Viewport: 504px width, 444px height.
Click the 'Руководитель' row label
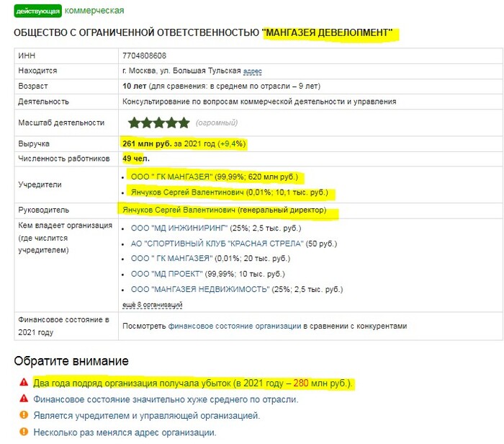click(44, 210)
